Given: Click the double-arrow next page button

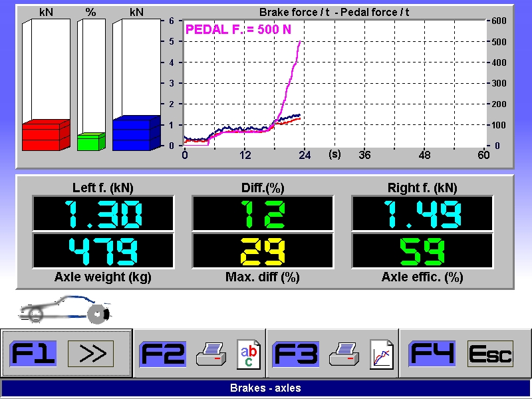Looking at the screenshot, I should coord(91,354).
